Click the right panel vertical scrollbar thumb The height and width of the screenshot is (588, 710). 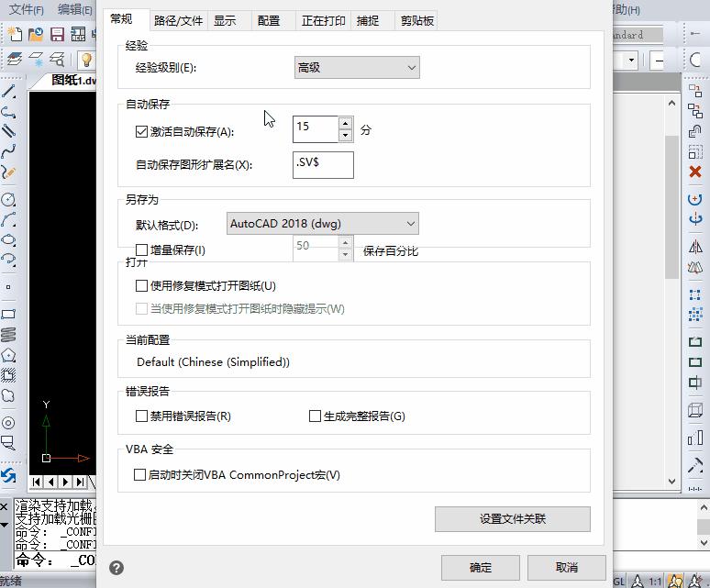[671, 207]
